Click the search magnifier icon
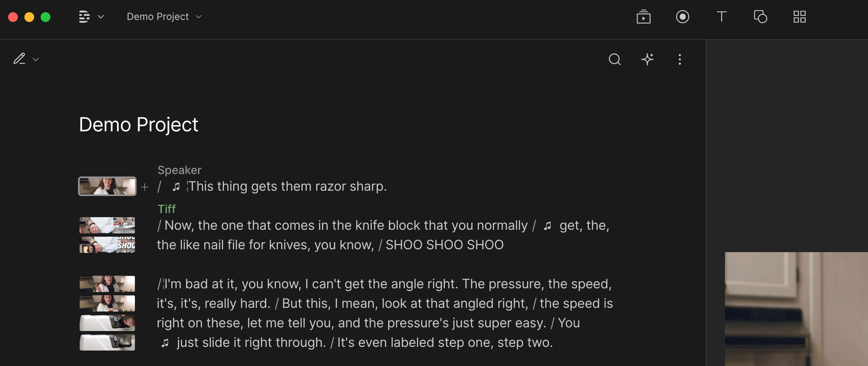 (x=614, y=59)
